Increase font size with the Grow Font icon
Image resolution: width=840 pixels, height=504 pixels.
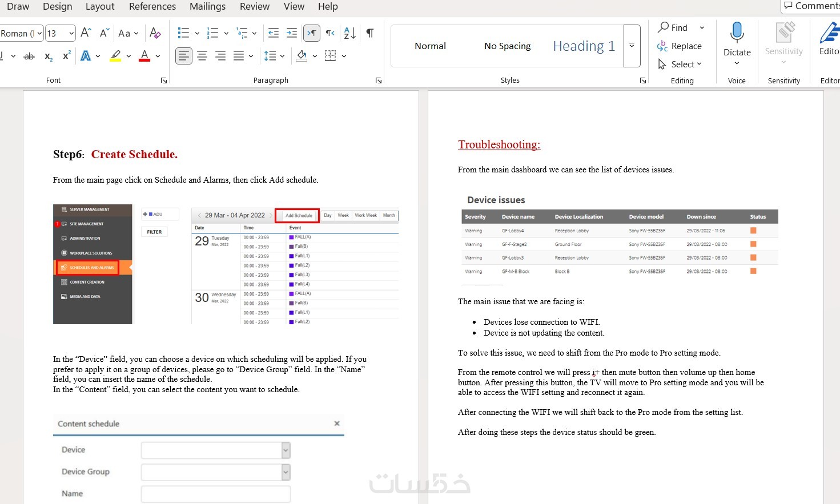coord(86,33)
